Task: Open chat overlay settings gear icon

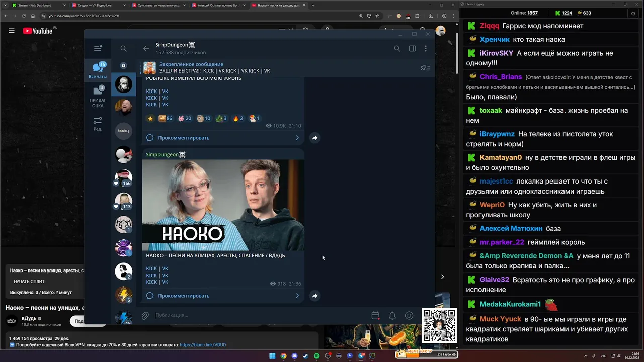Action: (633, 13)
